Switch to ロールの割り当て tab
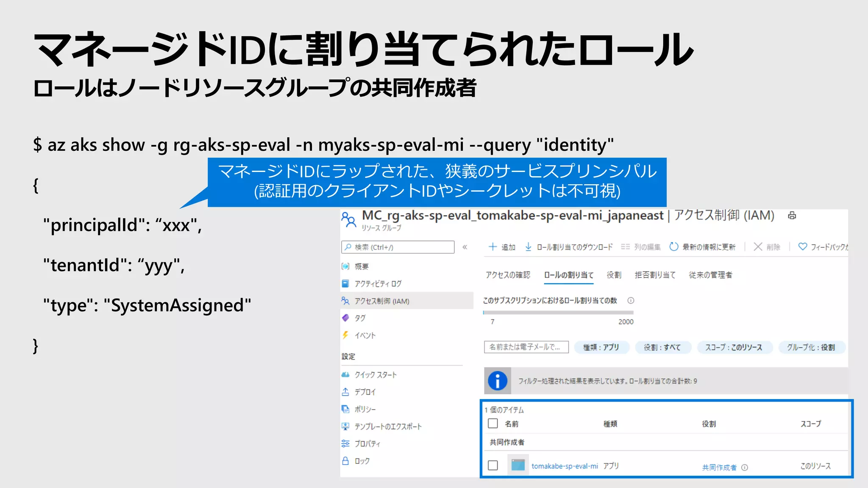Screen dimensions: 868x488 (x=569, y=275)
